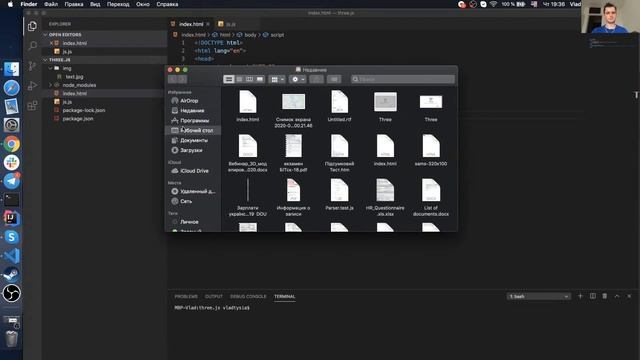Open Google Chrome from the Dock
Viewport: 640px width, 360px height.
[x=11, y=144]
